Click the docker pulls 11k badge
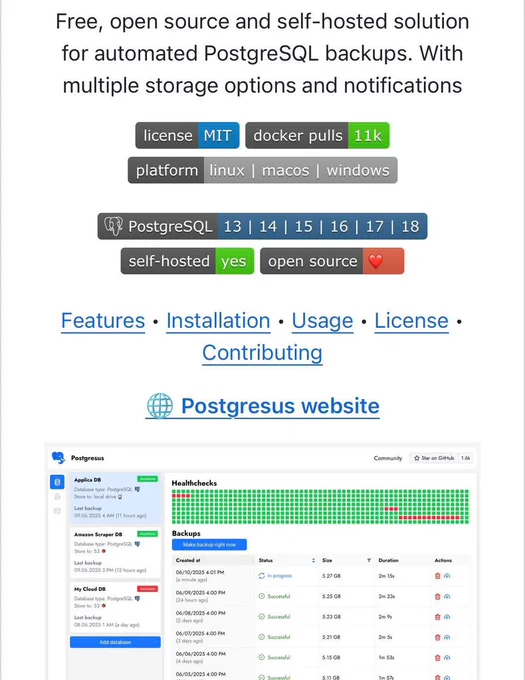525x680 pixels. pyautogui.click(x=317, y=135)
